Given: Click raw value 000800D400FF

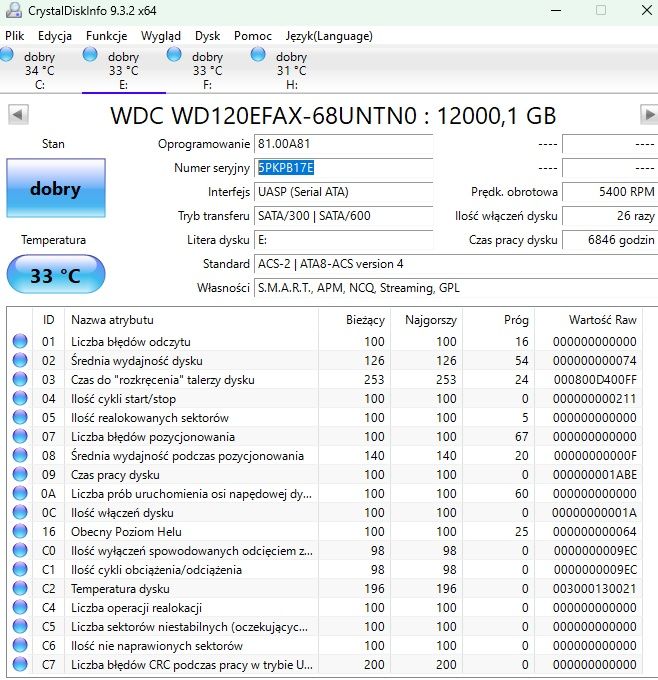Looking at the screenshot, I should pos(595,380).
